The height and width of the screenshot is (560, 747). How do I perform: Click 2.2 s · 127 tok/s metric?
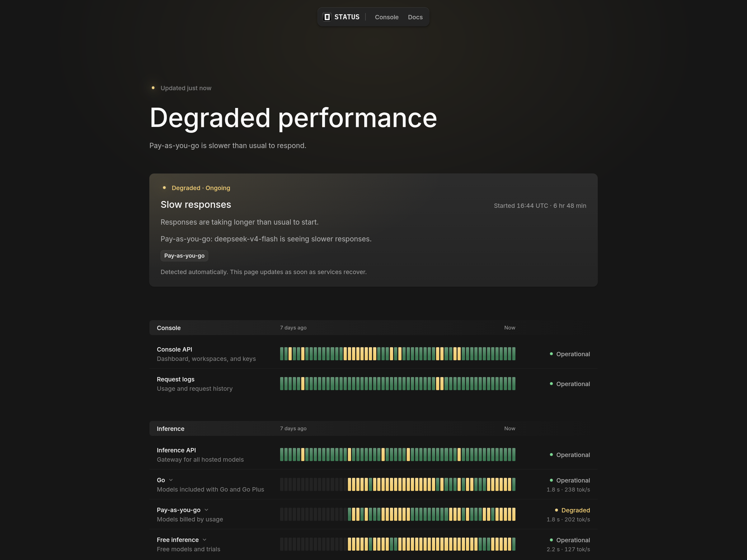568,549
